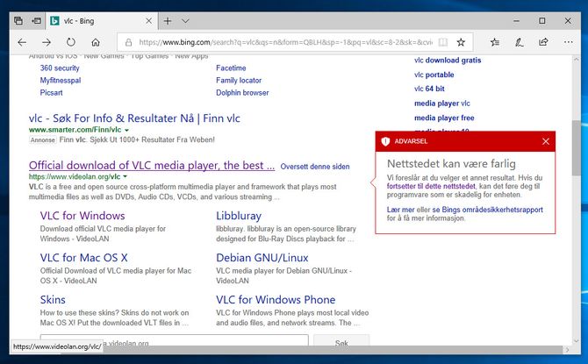Select related search media player vlc
The height and width of the screenshot is (364, 588).
click(442, 103)
